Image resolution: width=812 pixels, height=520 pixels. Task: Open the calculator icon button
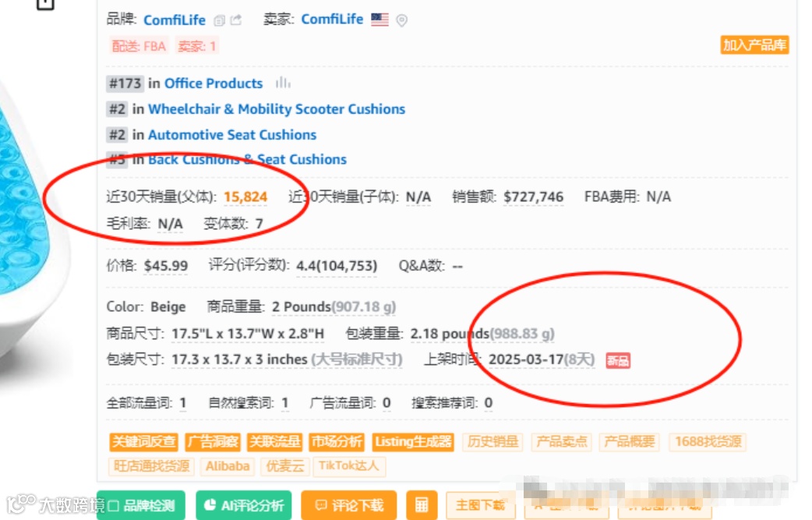(422, 504)
